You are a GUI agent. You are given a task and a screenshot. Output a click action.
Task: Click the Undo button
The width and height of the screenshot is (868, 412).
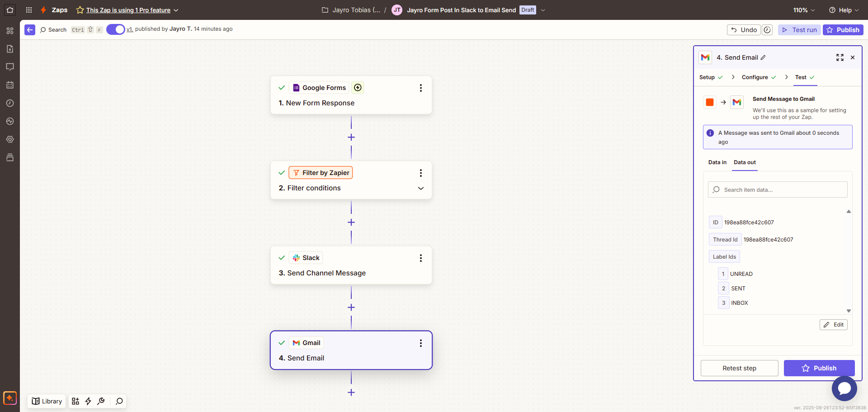744,30
